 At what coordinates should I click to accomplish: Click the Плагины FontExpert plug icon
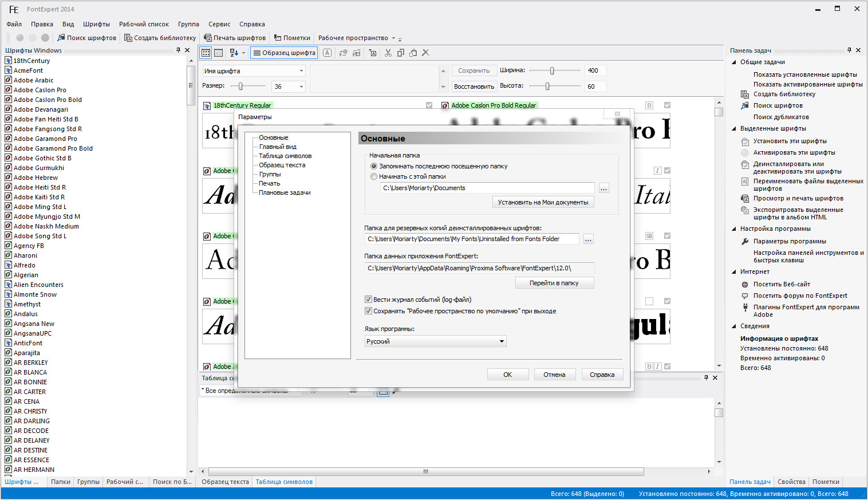(x=745, y=308)
